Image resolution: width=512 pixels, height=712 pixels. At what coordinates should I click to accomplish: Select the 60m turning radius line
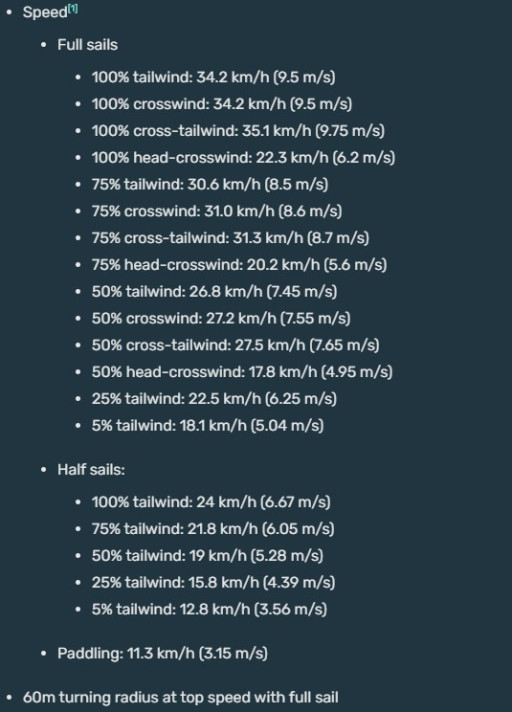point(181,697)
